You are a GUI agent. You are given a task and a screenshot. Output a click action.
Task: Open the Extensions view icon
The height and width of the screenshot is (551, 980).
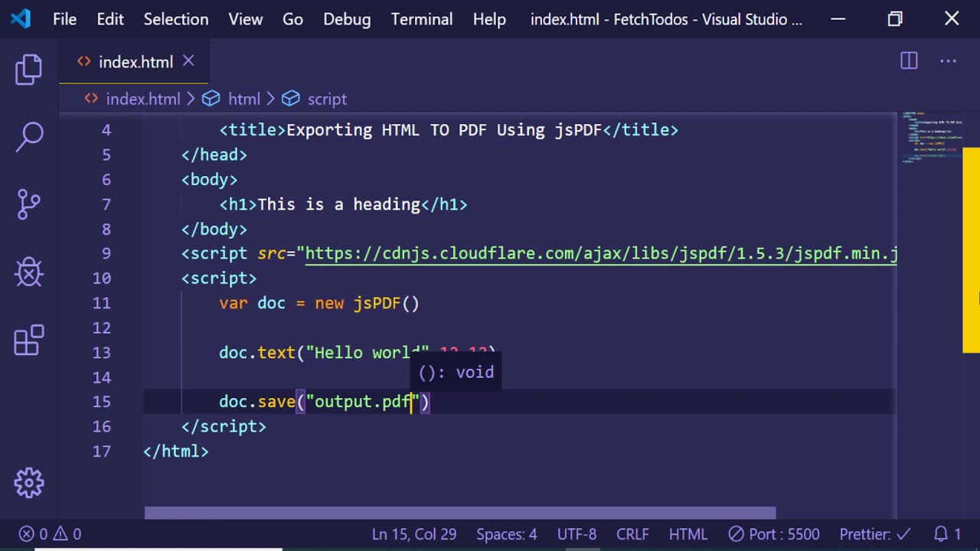(x=29, y=340)
